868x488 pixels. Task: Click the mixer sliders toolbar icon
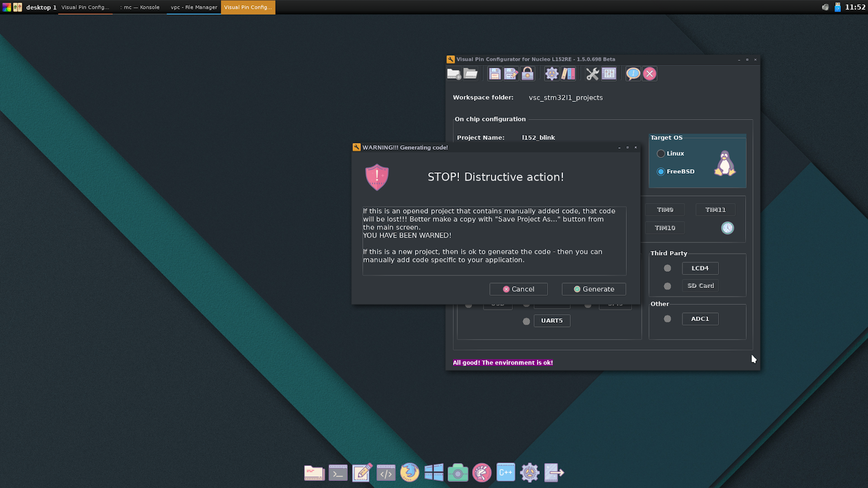tap(609, 74)
